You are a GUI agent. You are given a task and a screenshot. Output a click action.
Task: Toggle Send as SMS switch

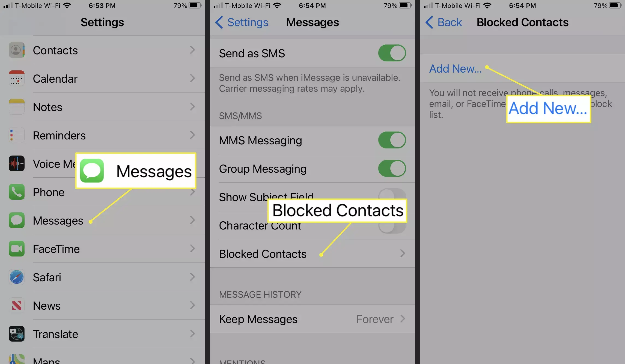coord(391,53)
